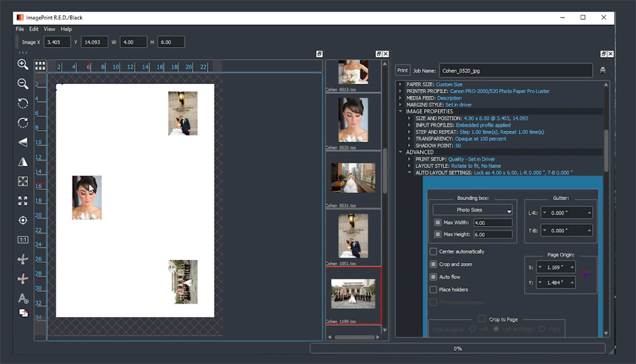636x364 pixels.
Task: Collapse the IMAGE PROPERTIES section
Action: (x=400, y=111)
